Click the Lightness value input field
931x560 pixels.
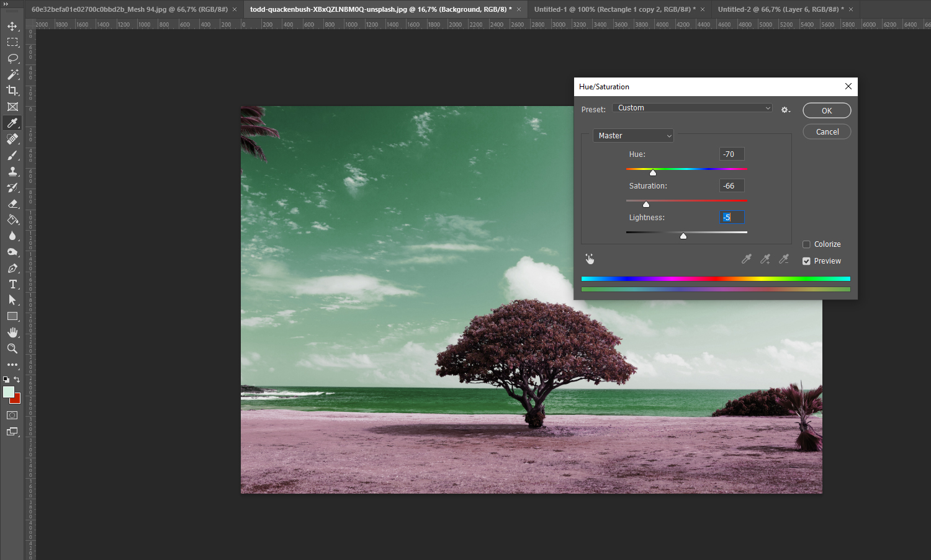(732, 217)
